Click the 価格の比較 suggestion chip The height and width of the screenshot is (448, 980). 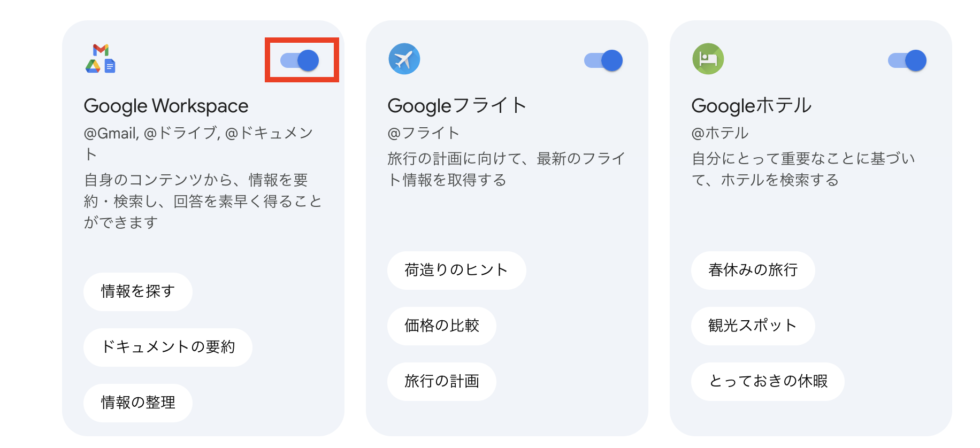click(441, 326)
